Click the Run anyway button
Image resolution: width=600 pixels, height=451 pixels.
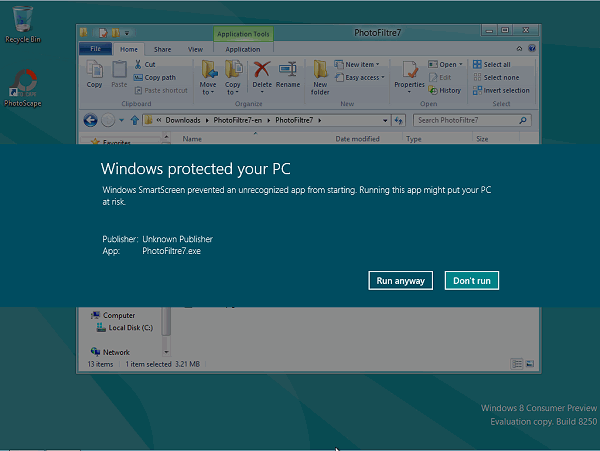point(400,281)
